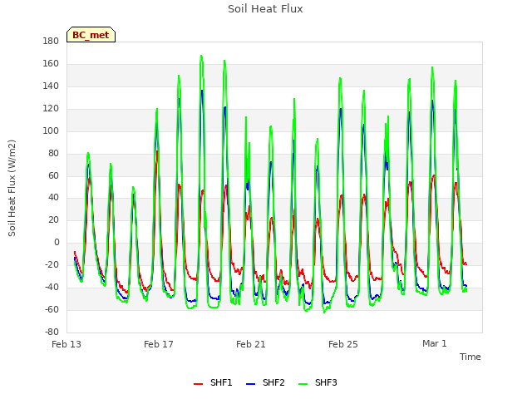Click the Mar 1 x-axis tick label
This screenshot has height=399, width=532.
435,343
